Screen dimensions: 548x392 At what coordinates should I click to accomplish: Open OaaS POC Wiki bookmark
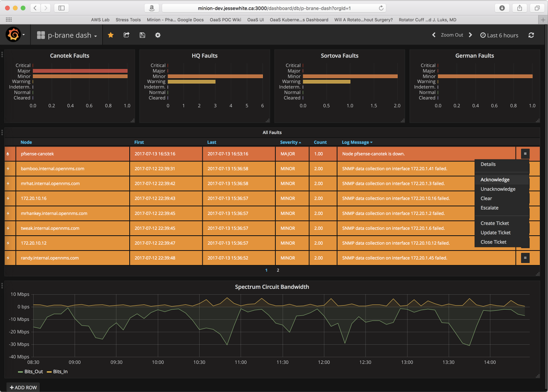tap(225, 20)
